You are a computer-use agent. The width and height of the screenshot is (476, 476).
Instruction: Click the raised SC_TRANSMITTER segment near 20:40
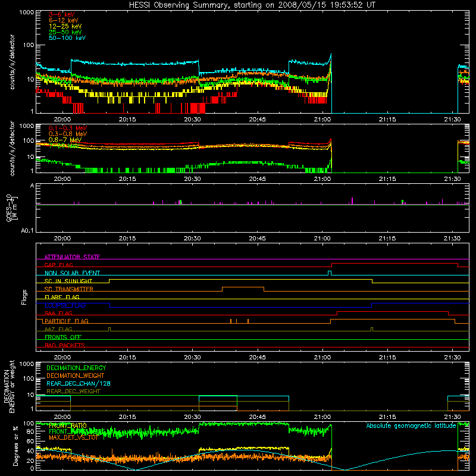click(243, 287)
